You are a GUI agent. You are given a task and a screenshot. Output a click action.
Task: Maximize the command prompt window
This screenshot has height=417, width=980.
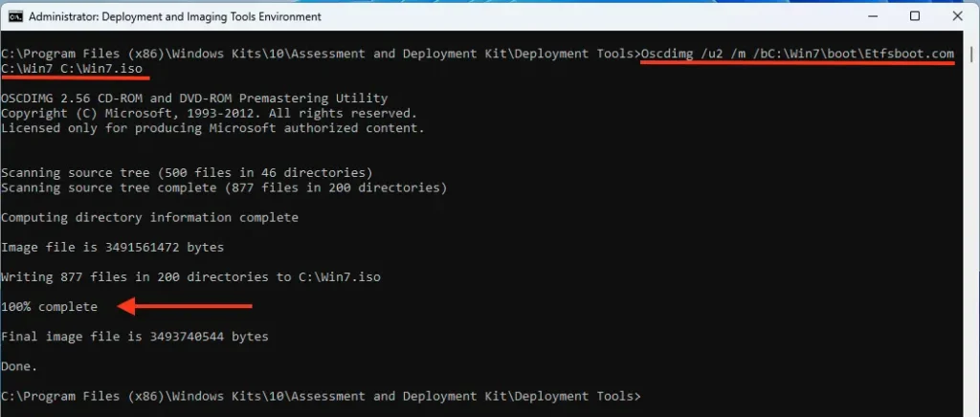point(914,16)
